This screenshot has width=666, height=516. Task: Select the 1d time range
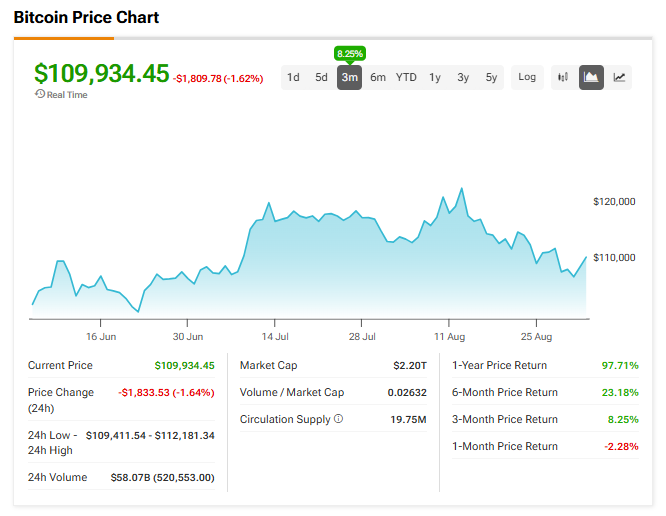293,77
